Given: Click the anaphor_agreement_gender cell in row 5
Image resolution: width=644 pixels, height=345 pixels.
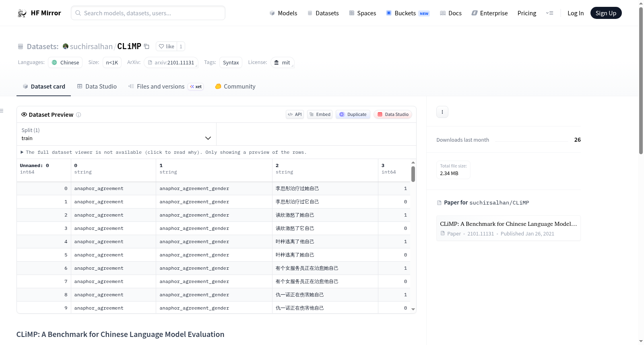Looking at the screenshot, I should click(214, 255).
